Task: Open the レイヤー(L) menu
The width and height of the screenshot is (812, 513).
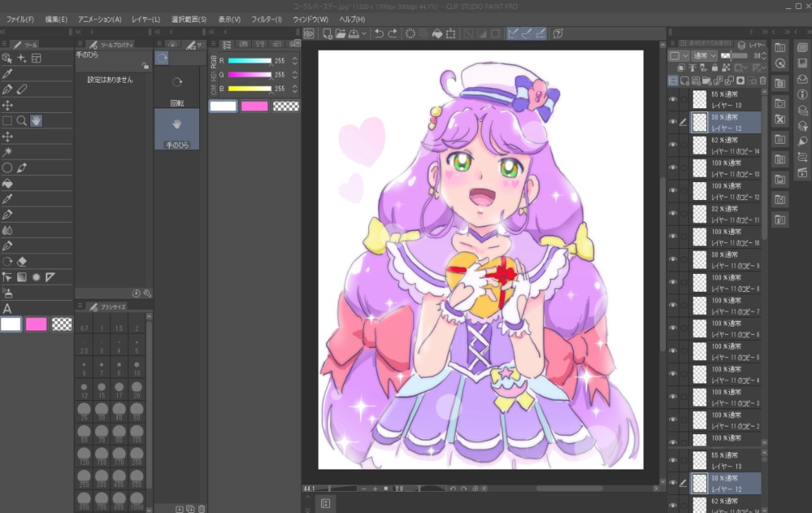Action: coord(145,19)
